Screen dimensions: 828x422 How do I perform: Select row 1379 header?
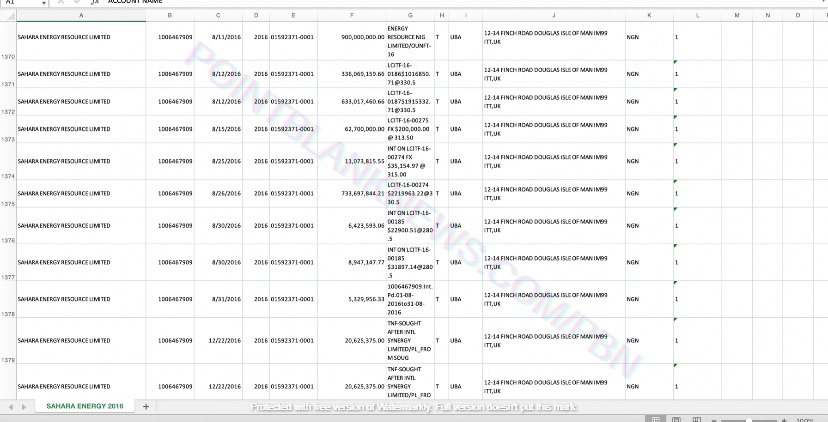tap(8, 341)
